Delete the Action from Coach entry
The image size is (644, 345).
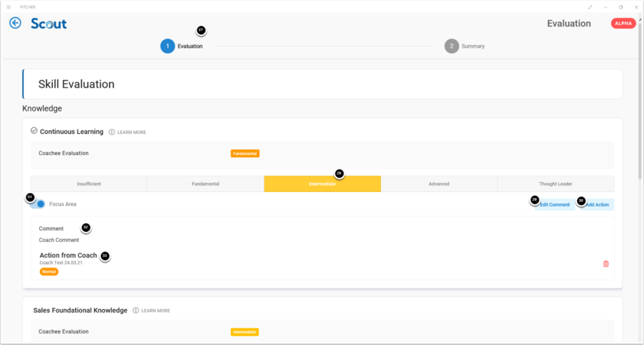point(606,264)
